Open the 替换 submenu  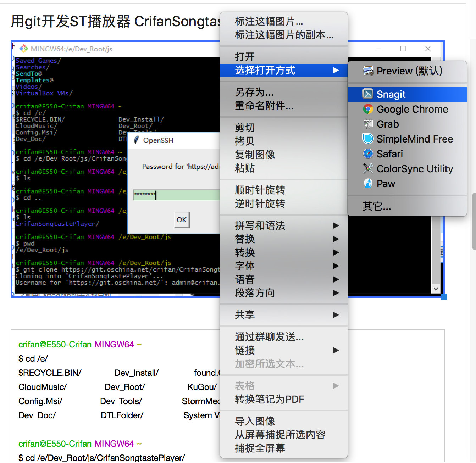coord(284,239)
